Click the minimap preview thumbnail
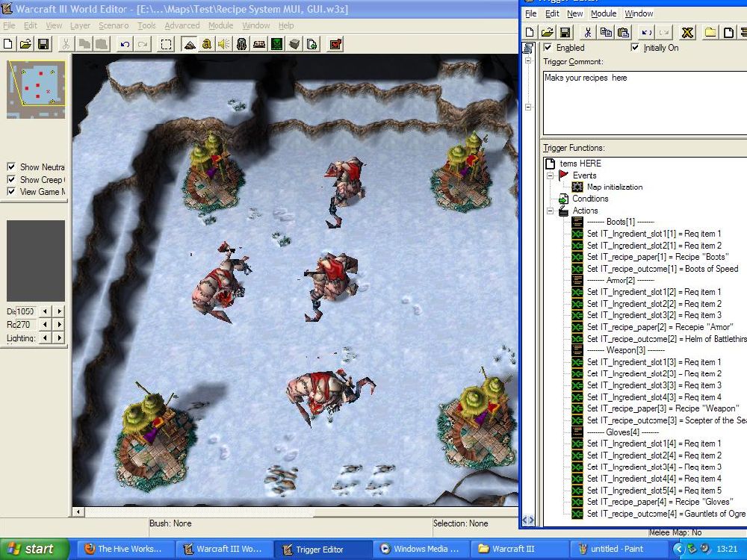 pyautogui.click(x=36, y=90)
